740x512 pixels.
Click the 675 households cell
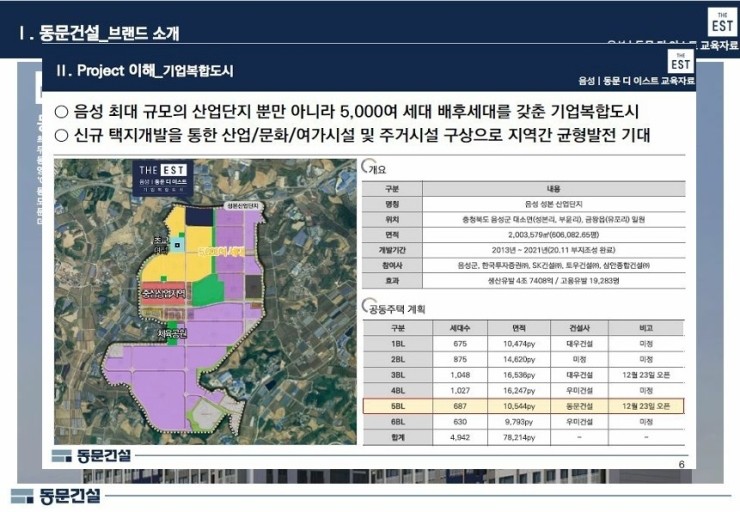(460, 344)
